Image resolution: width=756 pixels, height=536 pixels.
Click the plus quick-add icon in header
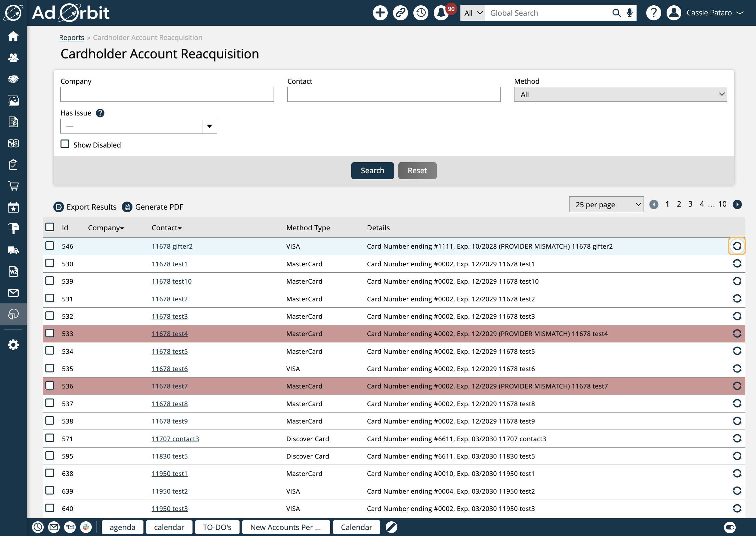click(380, 13)
